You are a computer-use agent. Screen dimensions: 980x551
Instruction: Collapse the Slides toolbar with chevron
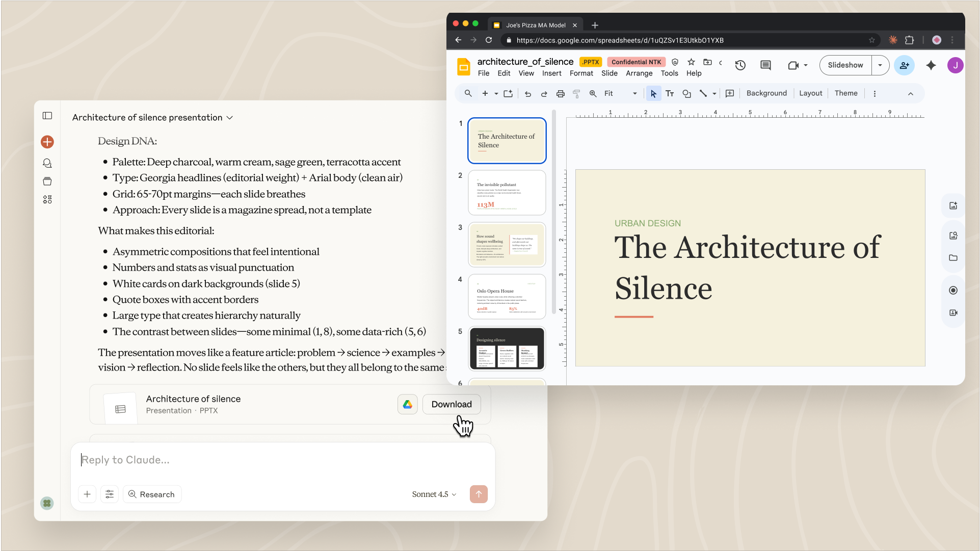(x=910, y=94)
